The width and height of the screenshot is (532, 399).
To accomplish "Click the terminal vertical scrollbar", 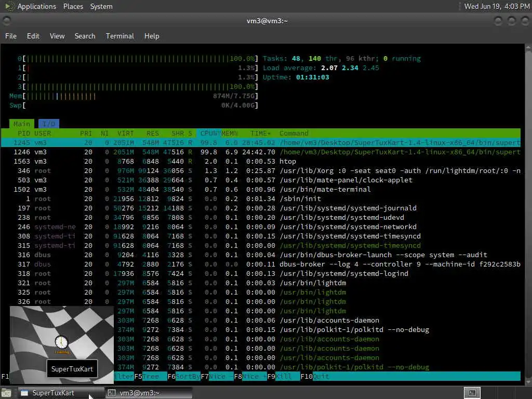I will 528,214.
